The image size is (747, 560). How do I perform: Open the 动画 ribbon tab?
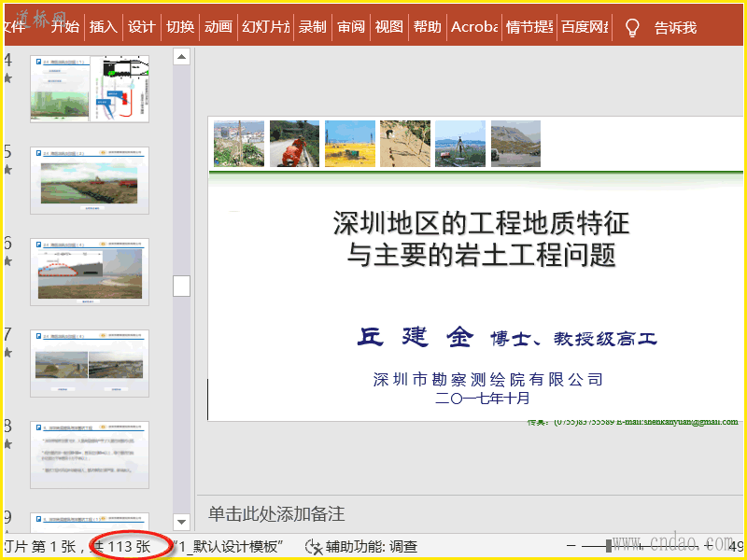(x=218, y=27)
